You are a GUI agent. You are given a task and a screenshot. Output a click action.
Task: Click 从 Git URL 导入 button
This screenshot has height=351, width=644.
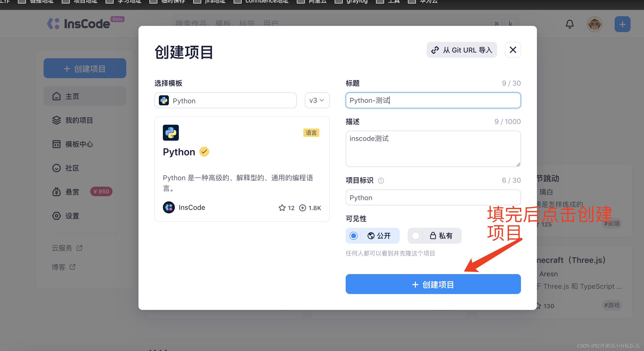click(461, 50)
